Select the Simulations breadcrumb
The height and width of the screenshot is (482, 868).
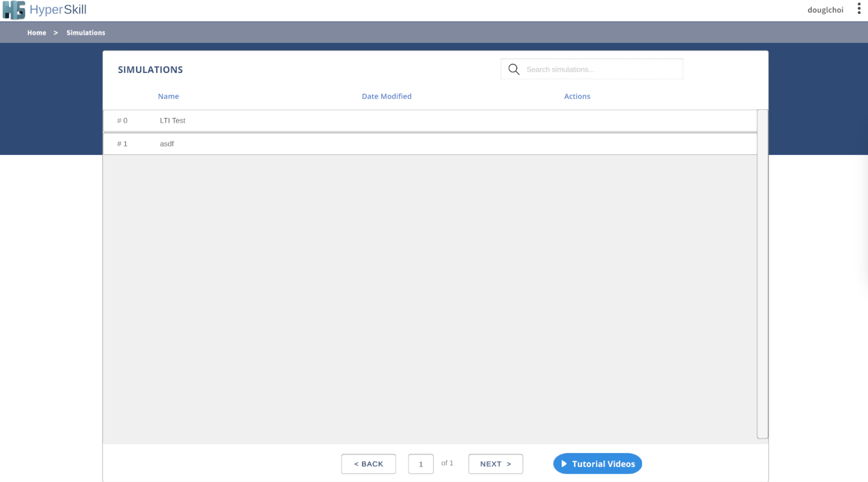tap(86, 33)
